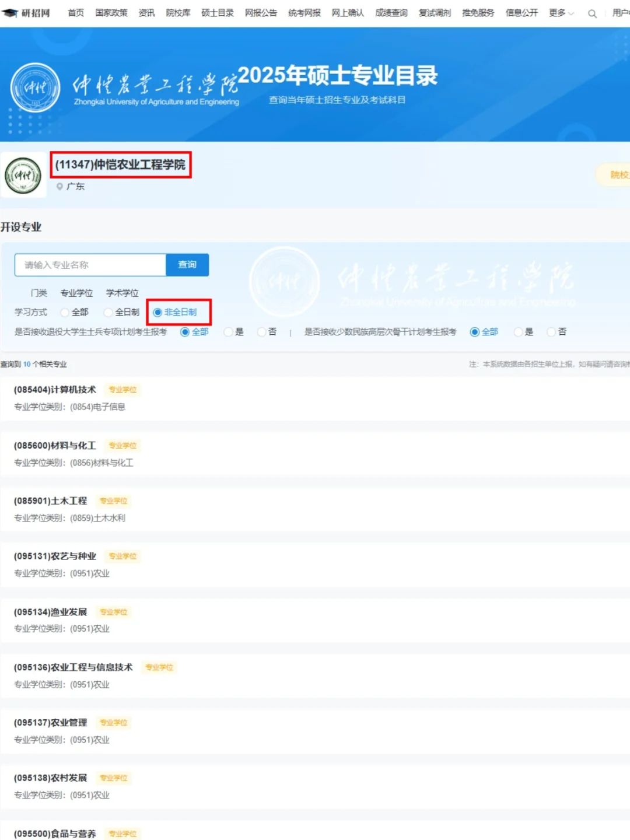Select 否 for 退役大学生士兵 plan

pyautogui.click(x=261, y=332)
